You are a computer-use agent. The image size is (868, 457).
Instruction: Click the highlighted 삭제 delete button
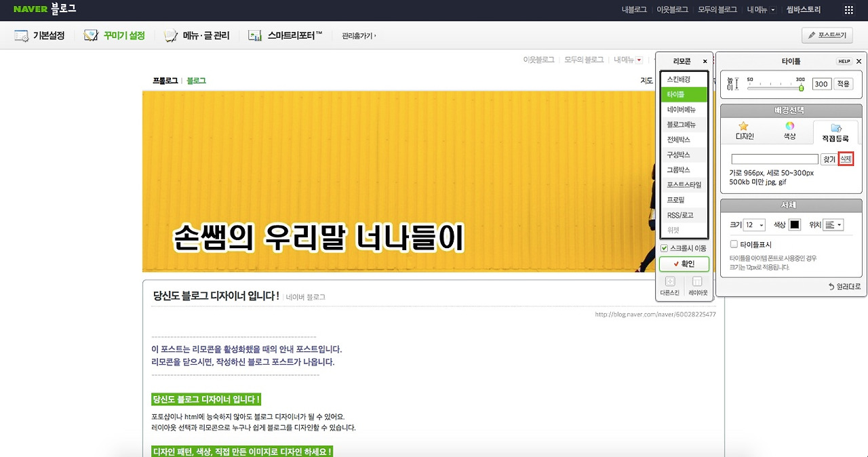(845, 158)
